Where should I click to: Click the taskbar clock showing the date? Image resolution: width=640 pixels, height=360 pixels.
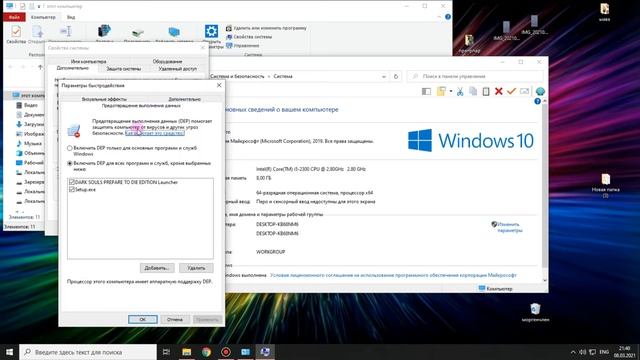[624, 352]
